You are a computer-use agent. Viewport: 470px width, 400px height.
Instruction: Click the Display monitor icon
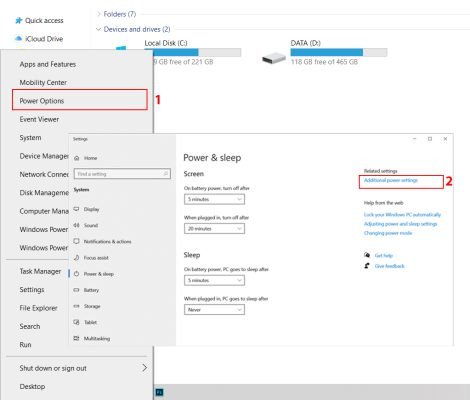click(x=76, y=209)
